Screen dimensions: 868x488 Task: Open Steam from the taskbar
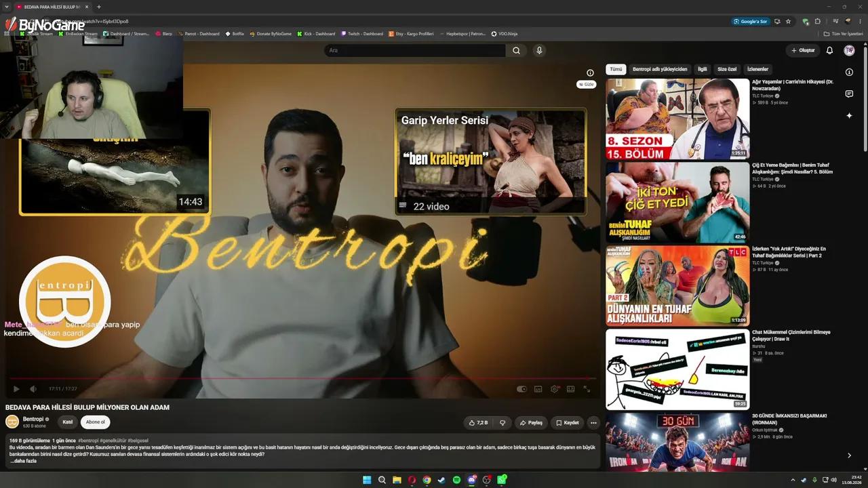pyautogui.click(x=441, y=480)
